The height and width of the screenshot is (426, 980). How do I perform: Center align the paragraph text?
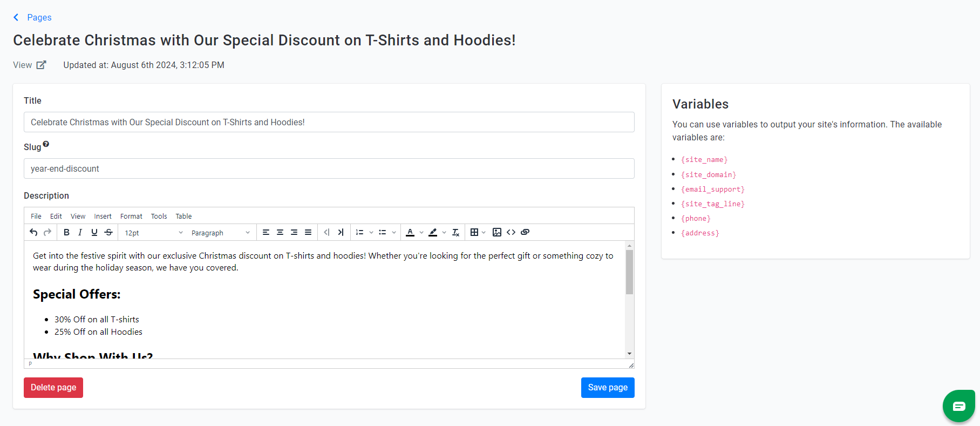[280, 232]
